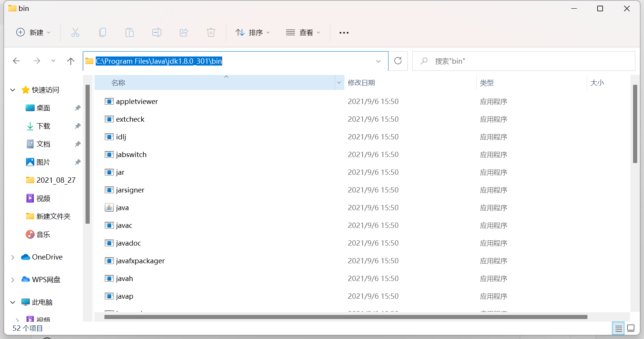The image size is (644, 339).
Task: Refresh the bin folder view
Action: pyautogui.click(x=398, y=61)
